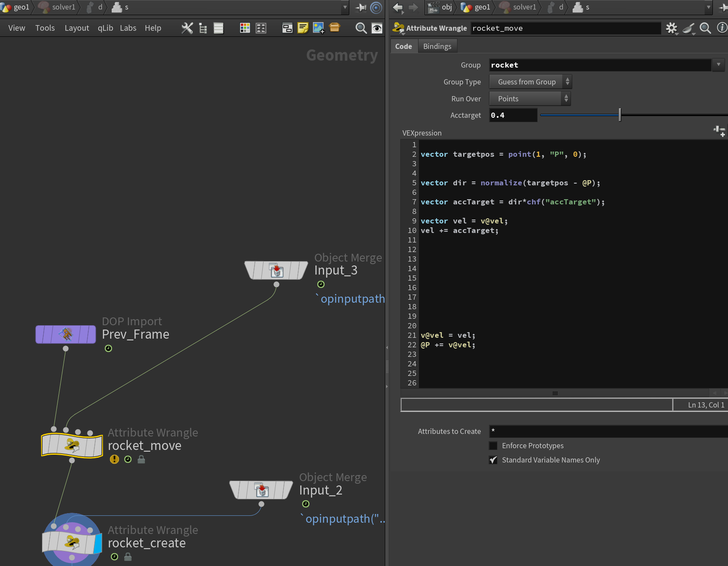Screen dimensions: 728x566
Task: Open the network editor tools wrench icon
Action: (x=187, y=28)
